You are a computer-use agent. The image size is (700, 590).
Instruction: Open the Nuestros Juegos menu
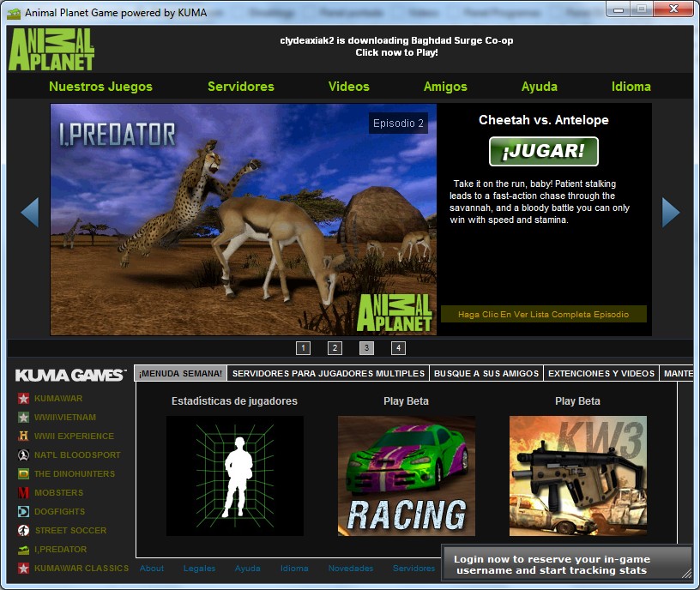[100, 86]
